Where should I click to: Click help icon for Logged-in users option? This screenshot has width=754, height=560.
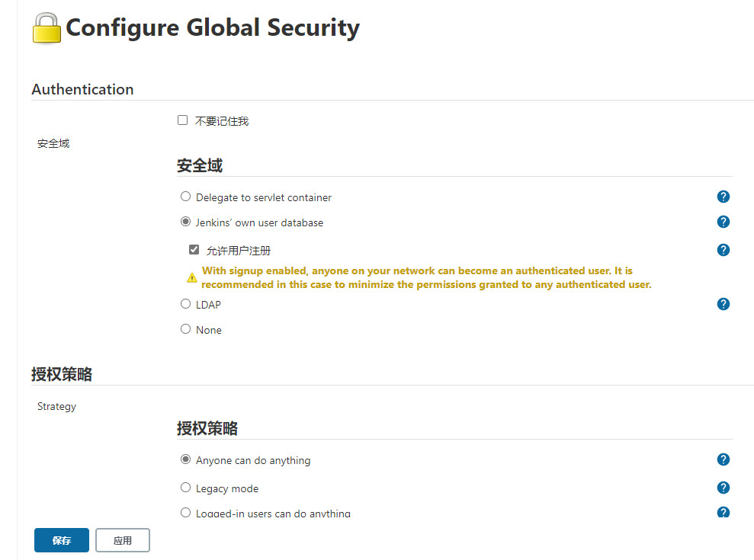(x=724, y=512)
